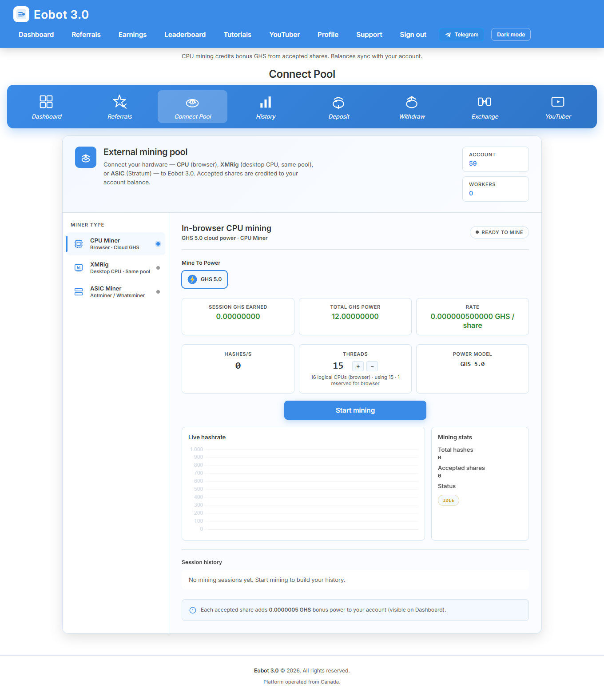The height and width of the screenshot is (700, 604).
Task: Choose the GHS 5.0 power option
Action: click(x=205, y=279)
